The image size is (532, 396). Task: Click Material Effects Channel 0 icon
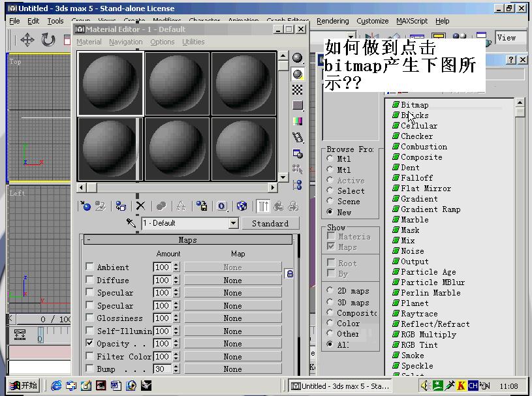pyautogui.click(x=221, y=206)
